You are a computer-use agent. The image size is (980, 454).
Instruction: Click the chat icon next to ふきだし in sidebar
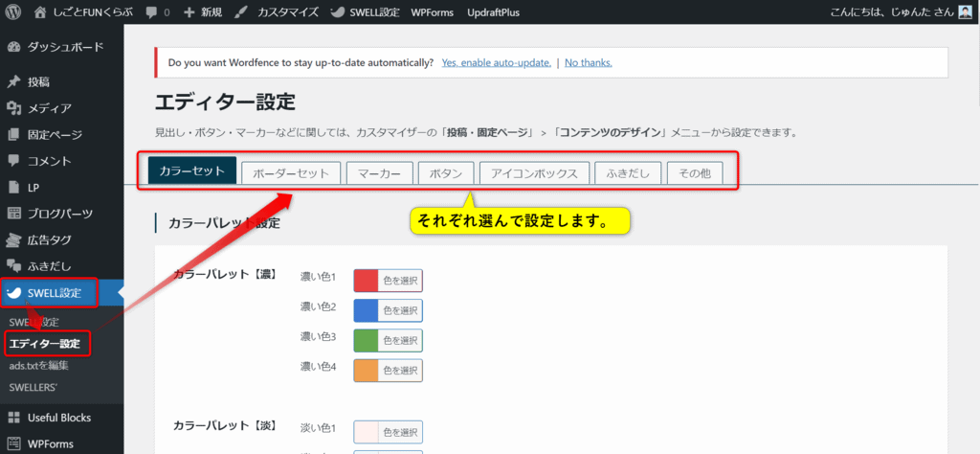click(x=13, y=265)
